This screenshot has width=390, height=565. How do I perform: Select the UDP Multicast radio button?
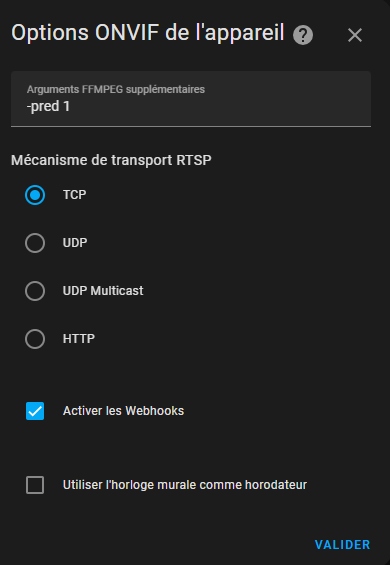35,291
